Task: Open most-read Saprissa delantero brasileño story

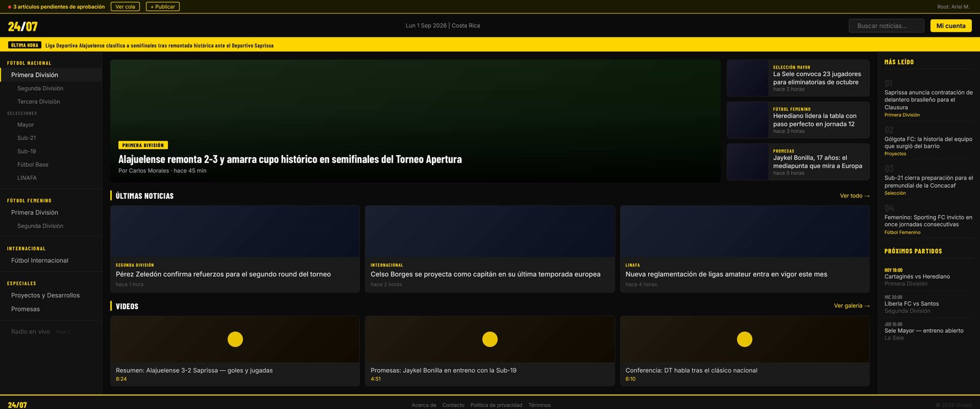Action: coord(929,100)
